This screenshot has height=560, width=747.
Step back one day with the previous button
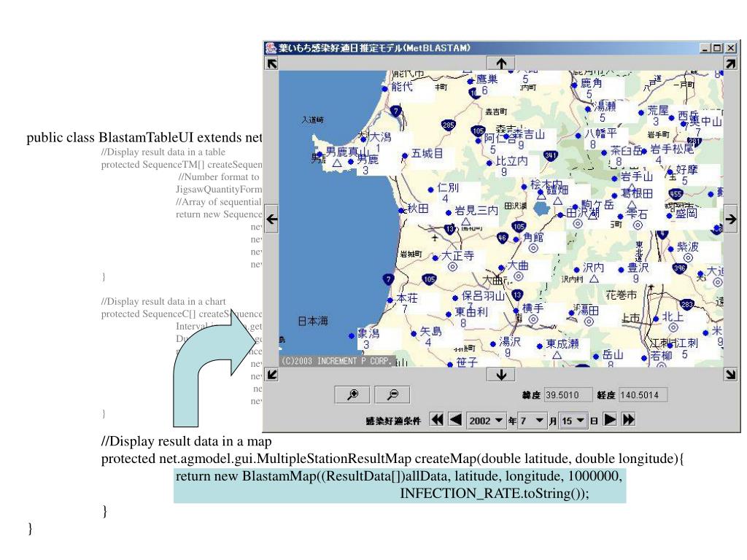(x=456, y=419)
